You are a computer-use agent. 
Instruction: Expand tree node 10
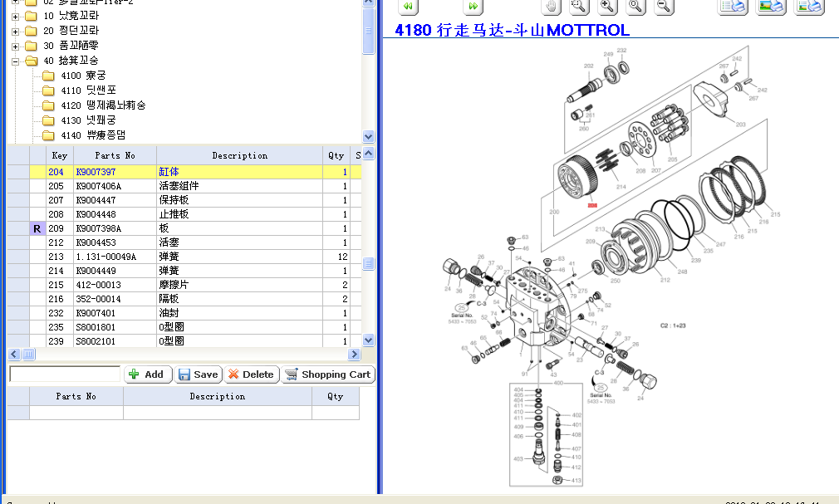click(16, 17)
